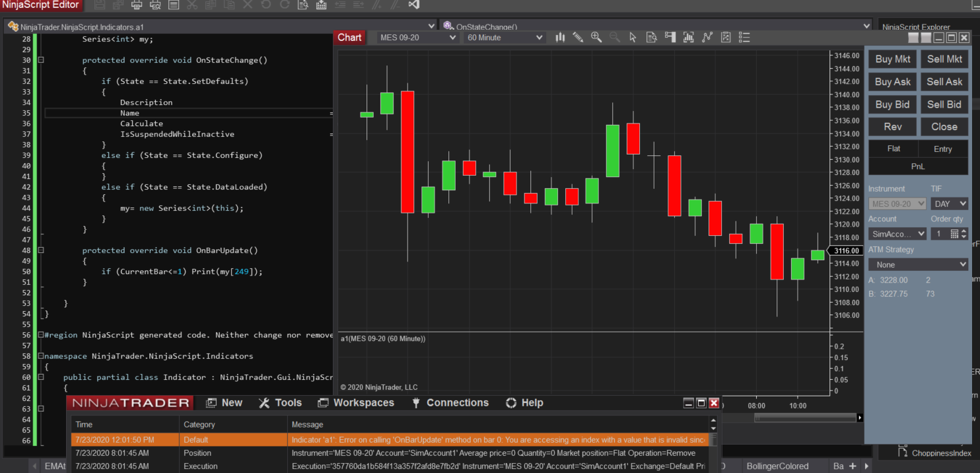
Task: Click the Buy Bid button
Action: click(x=892, y=104)
